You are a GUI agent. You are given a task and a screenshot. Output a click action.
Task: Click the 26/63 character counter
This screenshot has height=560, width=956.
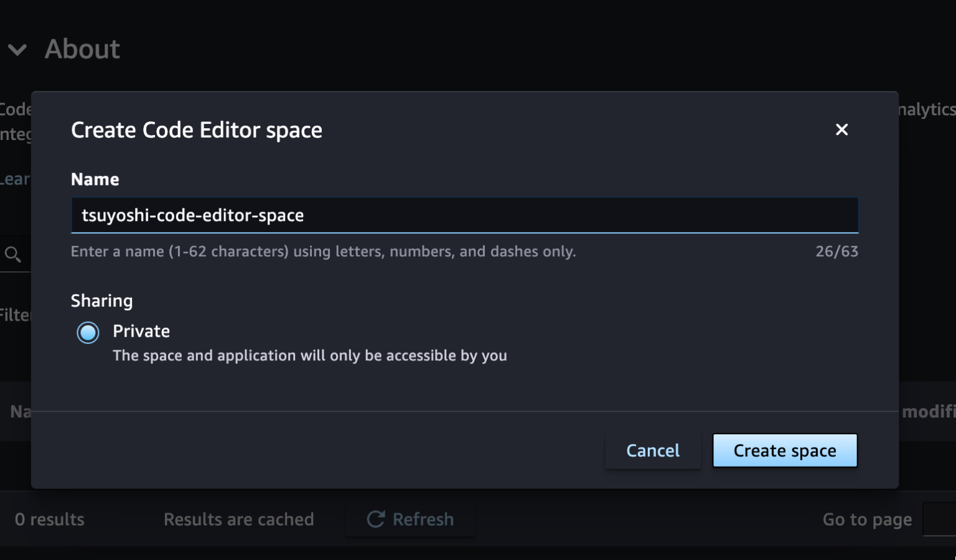click(x=836, y=251)
